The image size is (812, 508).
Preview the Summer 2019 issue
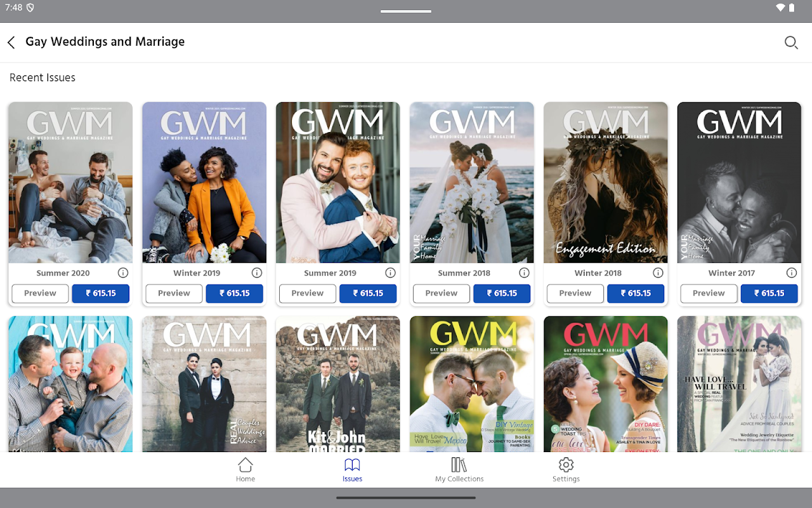[x=308, y=293]
